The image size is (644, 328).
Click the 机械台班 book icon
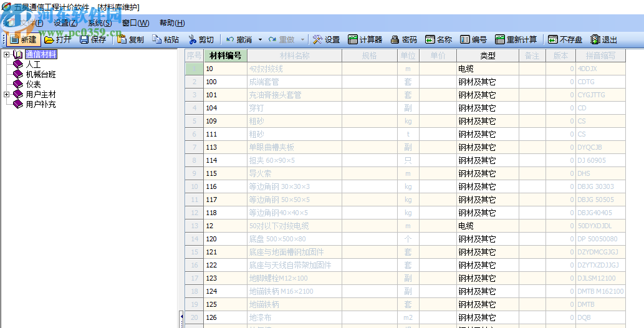point(18,74)
